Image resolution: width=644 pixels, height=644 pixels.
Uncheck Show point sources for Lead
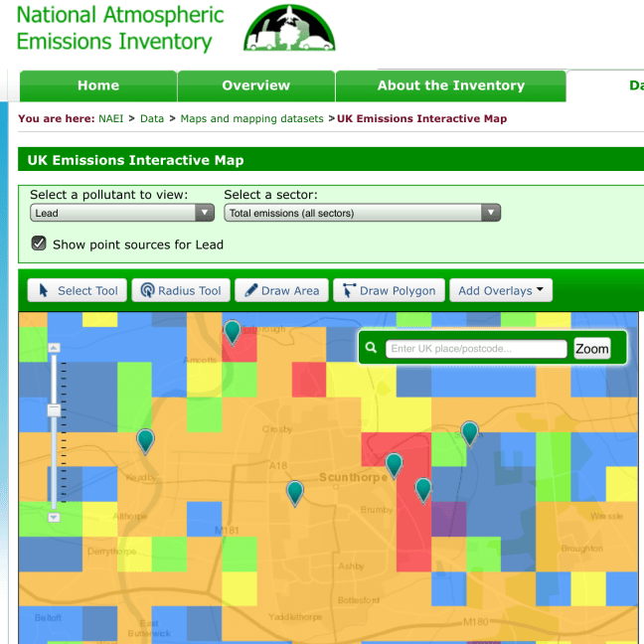pyautogui.click(x=40, y=243)
